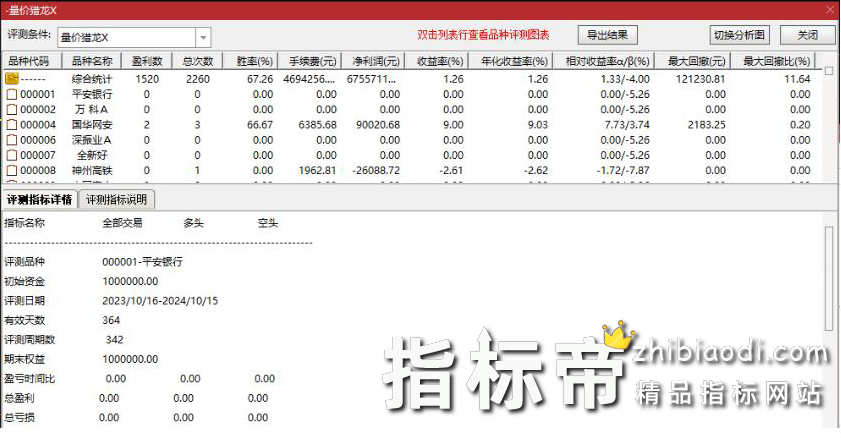Image resolution: width=841 pixels, height=438 pixels.
Task: Select the 神州高铁 row name
Action: 92,170
